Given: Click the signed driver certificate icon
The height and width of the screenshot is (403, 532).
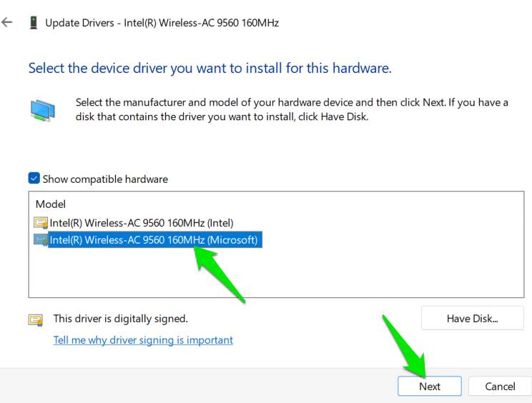Looking at the screenshot, I should 36,320.
